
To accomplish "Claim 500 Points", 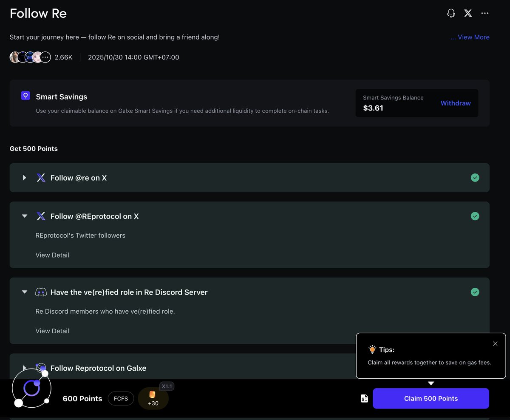I will pyautogui.click(x=431, y=398).
